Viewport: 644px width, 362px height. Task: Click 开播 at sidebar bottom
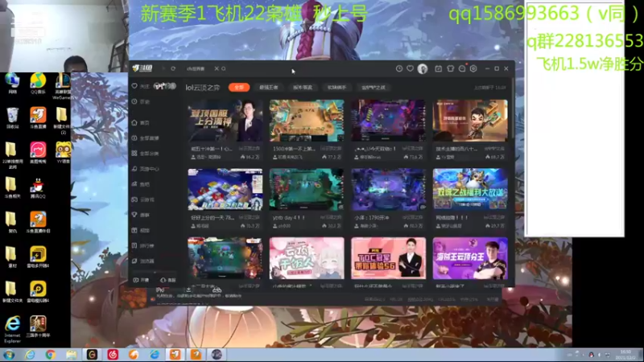tap(141, 280)
